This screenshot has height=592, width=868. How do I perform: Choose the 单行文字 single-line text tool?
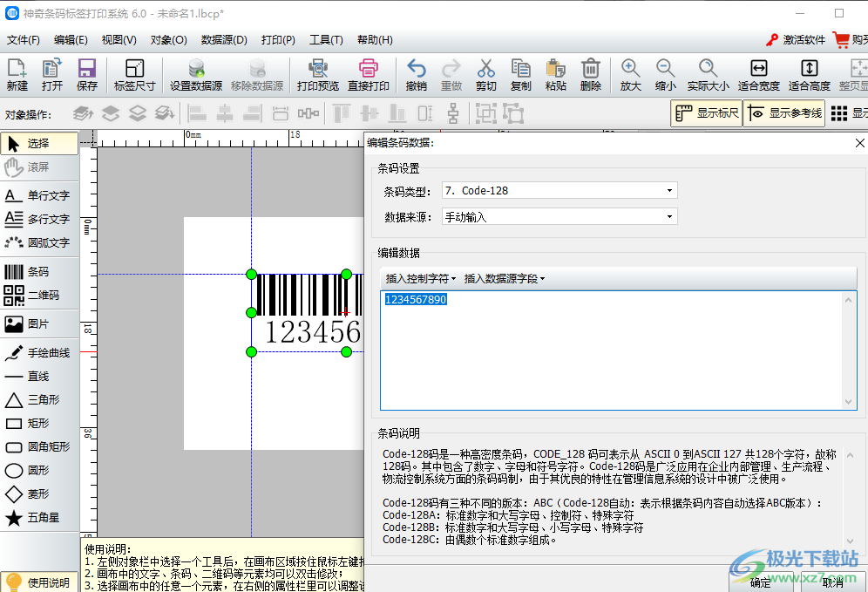click(38, 195)
